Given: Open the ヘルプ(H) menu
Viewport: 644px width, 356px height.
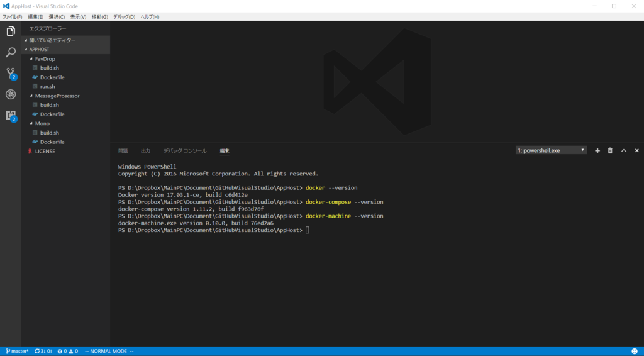Looking at the screenshot, I should 150,17.
